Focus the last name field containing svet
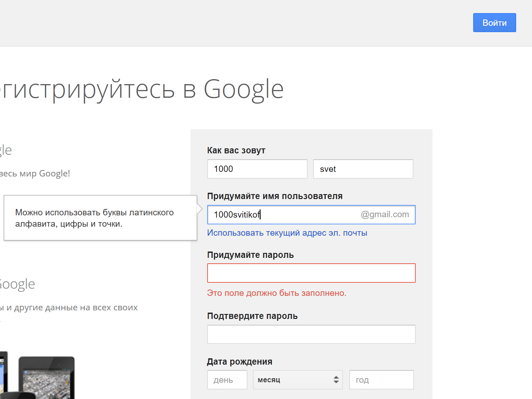 pos(363,169)
